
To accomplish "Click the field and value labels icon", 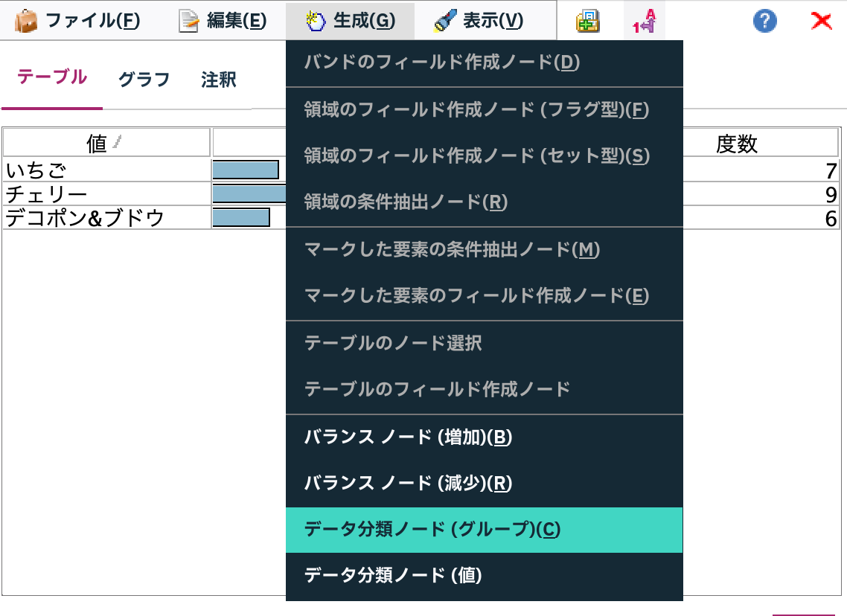I will (x=642, y=20).
